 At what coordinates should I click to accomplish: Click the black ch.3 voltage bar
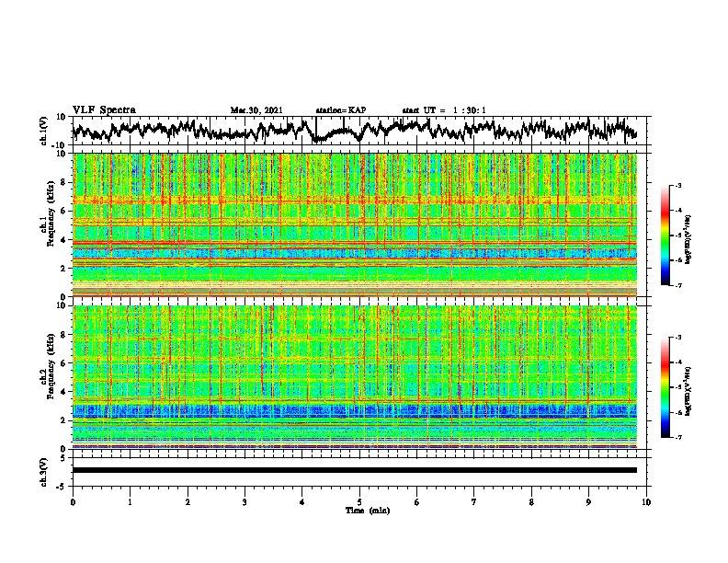click(x=355, y=470)
